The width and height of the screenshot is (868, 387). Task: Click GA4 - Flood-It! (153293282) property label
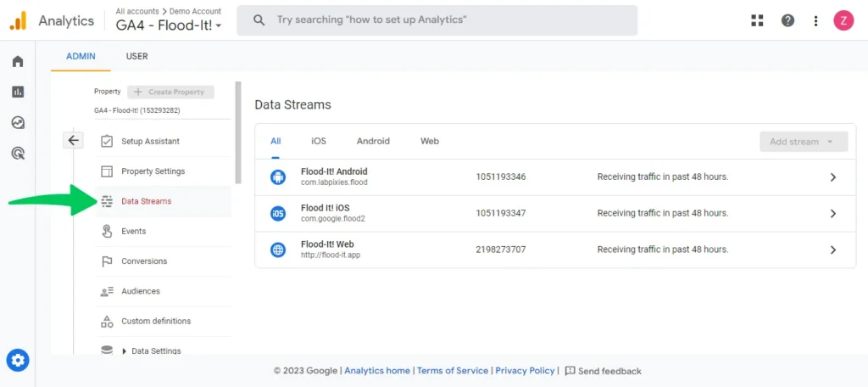(x=136, y=110)
